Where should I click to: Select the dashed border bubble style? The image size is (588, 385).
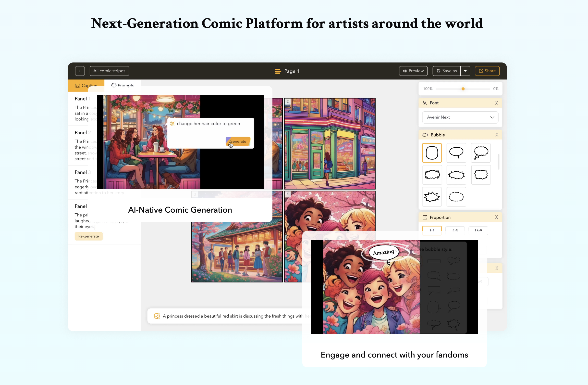point(456,196)
